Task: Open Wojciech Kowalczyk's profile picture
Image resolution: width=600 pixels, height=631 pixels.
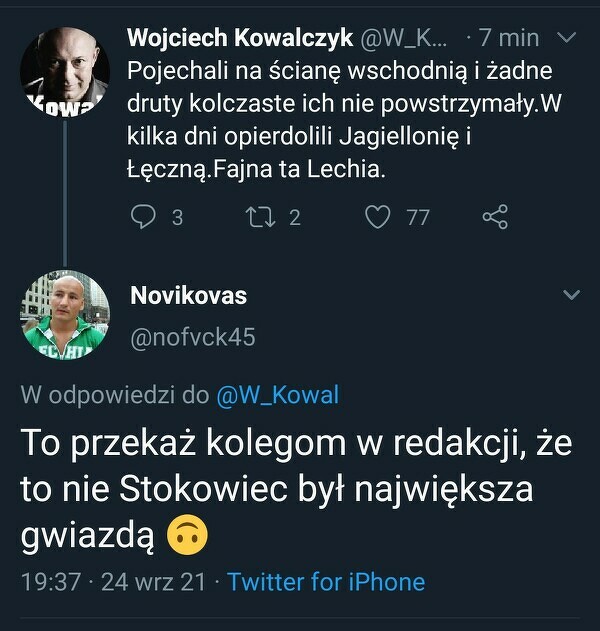Action: (x=65, y=72)
